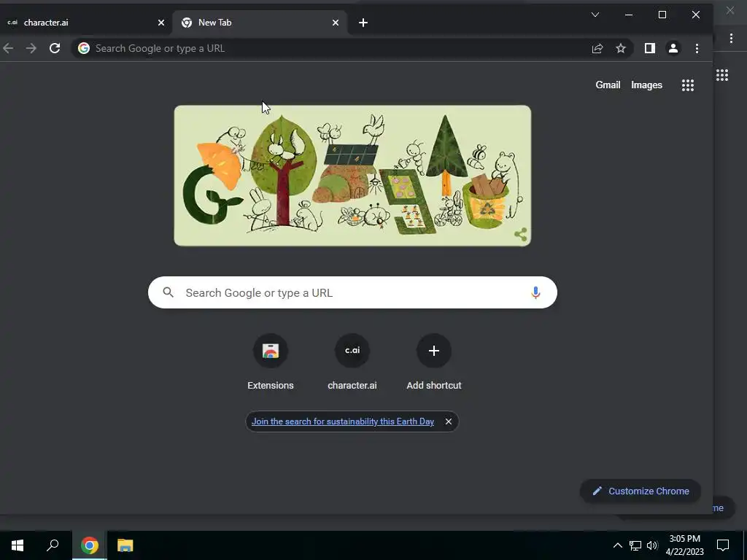Image resolution: width=747 pixels, height=560 pixels.
Task: Open File Explorer from the taskbar
Action: pos(125,545)
